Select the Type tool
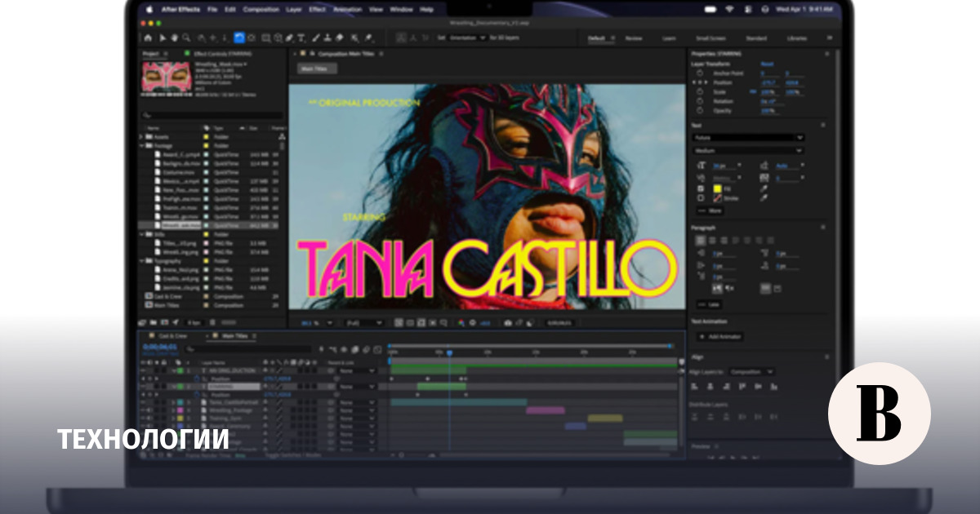 coord(302,38)
